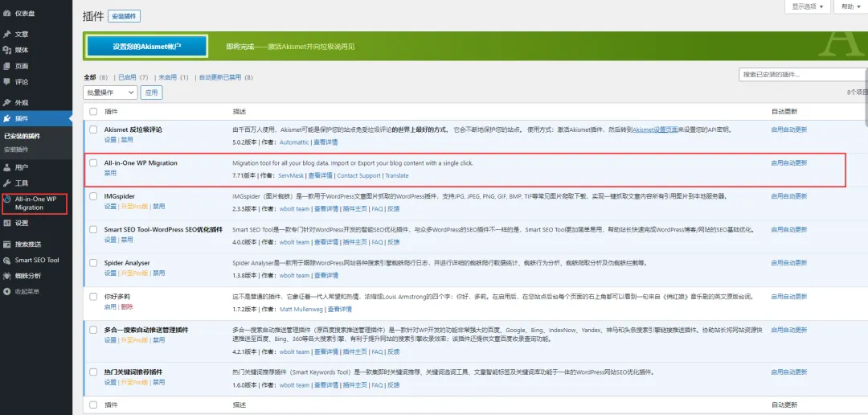Screen dimensions: 868x415
Task: Click the Smart SEO Tool sidebar icon
Action: (6, 260)
